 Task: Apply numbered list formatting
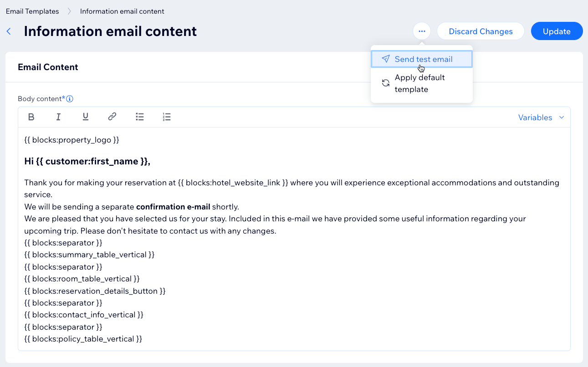[x=167, y=117]
